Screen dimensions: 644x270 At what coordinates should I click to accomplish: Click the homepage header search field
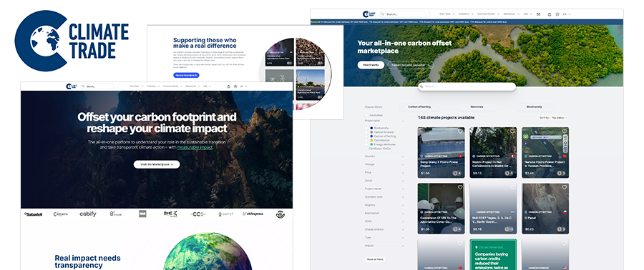pyautogui.click(x=97, y=86)
